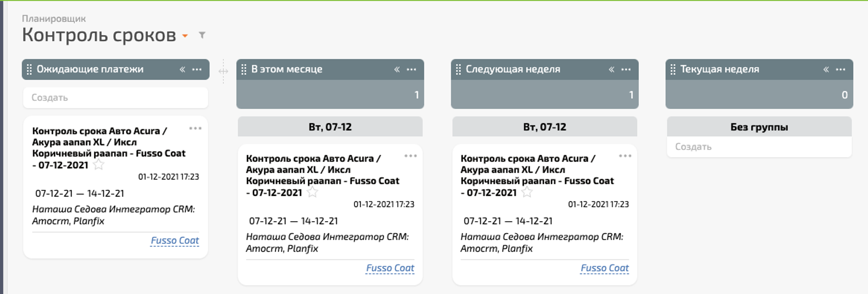Click Создать field under Ожидающие платежи
Image resolution: width=868 pixels, height=294 pixels.
click(115, 98)
